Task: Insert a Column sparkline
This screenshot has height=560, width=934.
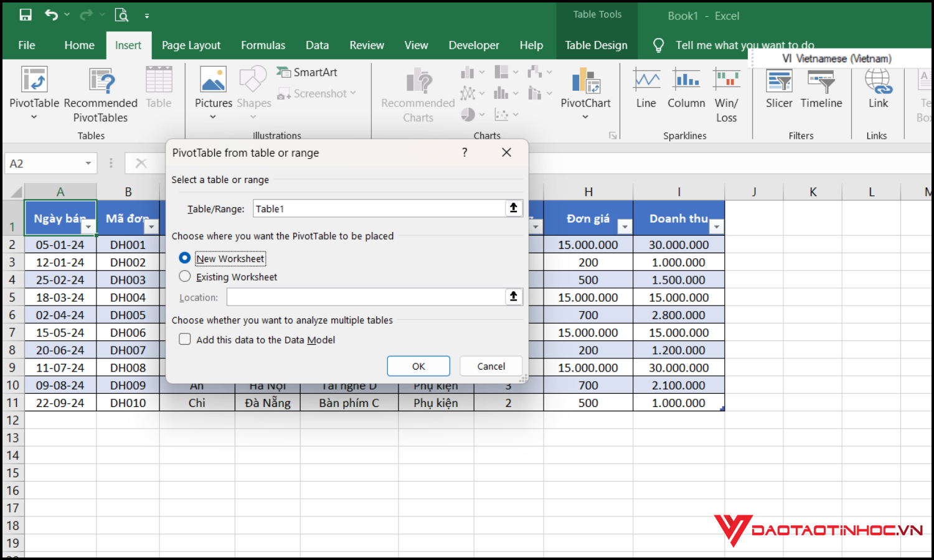Action: coord(686,92)
